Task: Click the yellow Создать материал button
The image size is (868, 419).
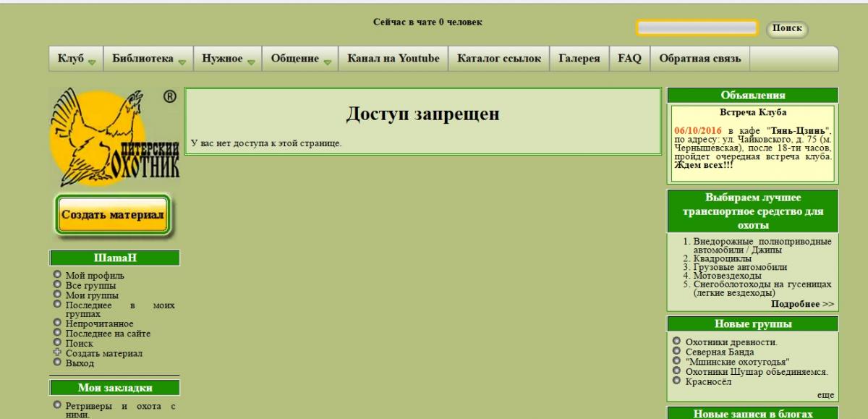Action: click(x=114, y=215)
